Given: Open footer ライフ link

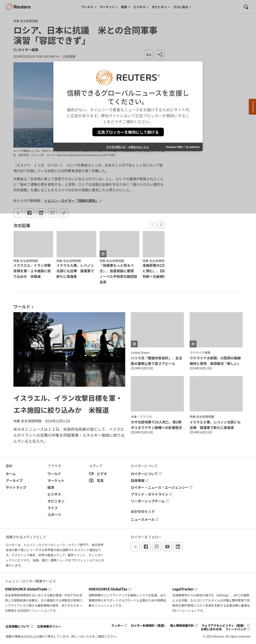Looking at the screenshot, I should tap(52, 508).
